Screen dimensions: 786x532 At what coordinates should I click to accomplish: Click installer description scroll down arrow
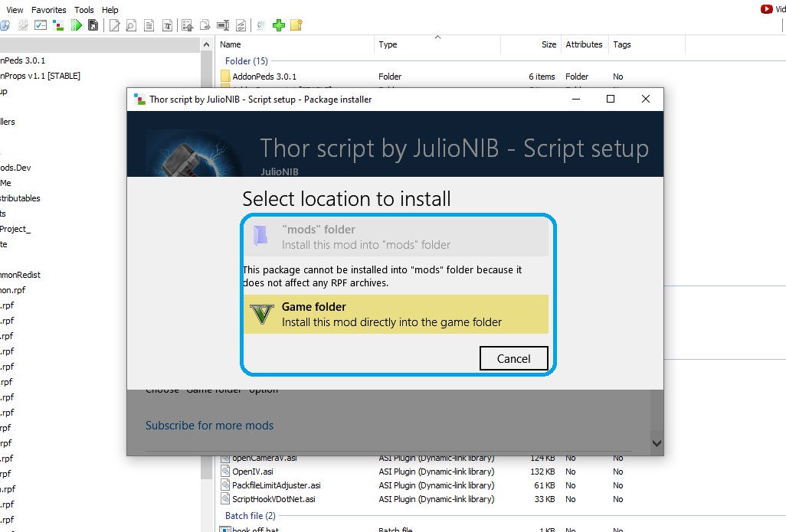coord(657,443)
